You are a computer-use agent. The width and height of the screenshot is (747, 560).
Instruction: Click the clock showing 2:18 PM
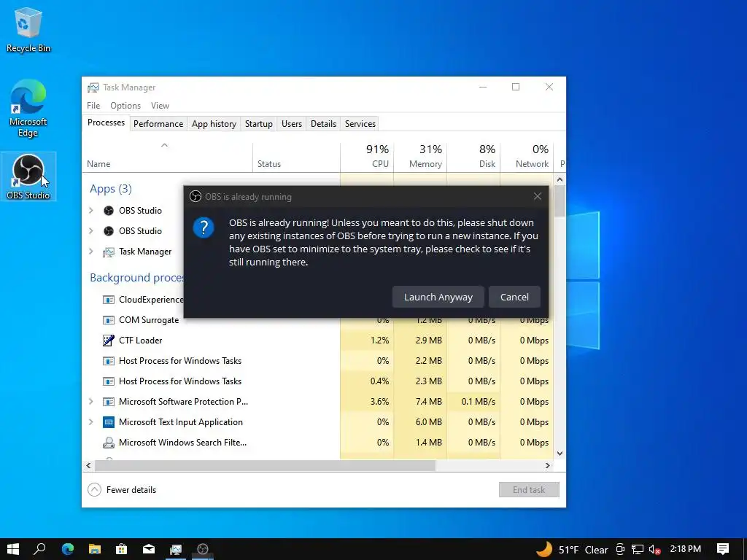click(686, 549)
